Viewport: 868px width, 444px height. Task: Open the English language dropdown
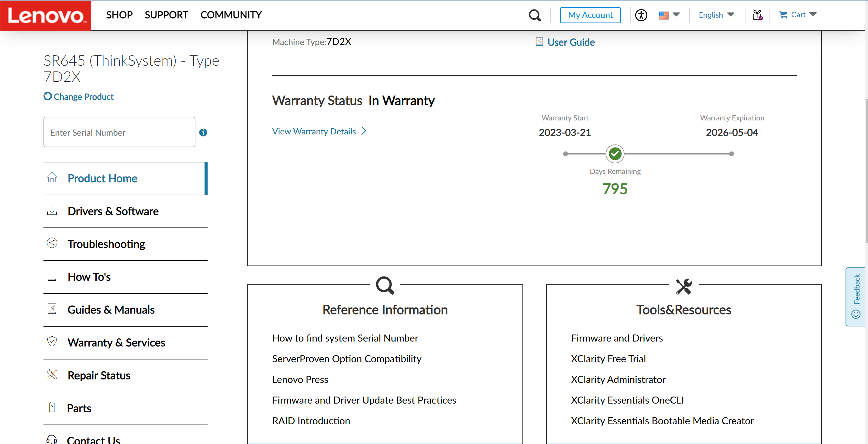716,15
